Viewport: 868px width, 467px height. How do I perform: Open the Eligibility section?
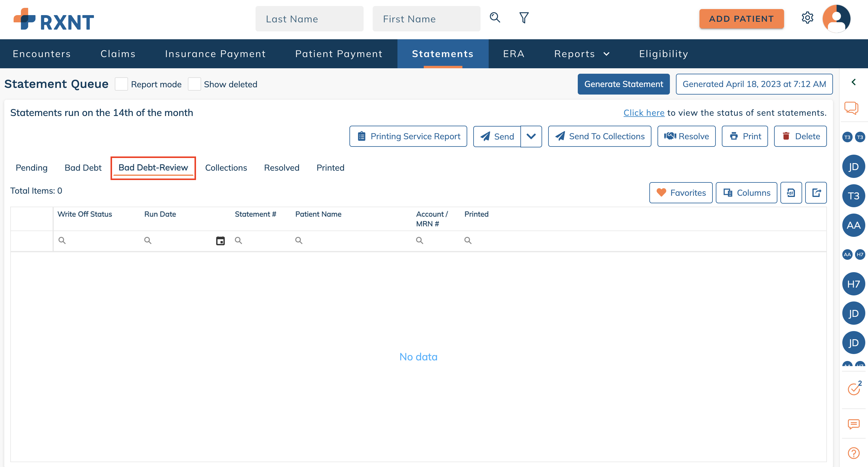tap(664, 54)
